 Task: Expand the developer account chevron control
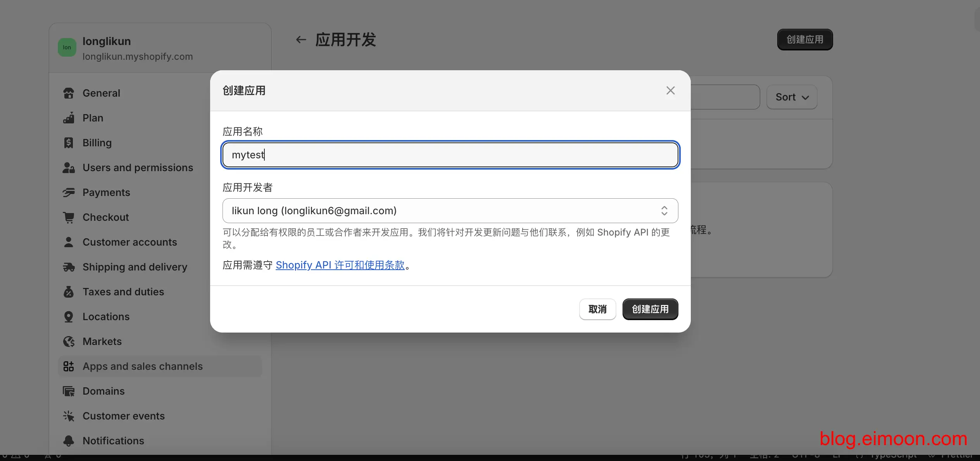[x=664, y=211]
